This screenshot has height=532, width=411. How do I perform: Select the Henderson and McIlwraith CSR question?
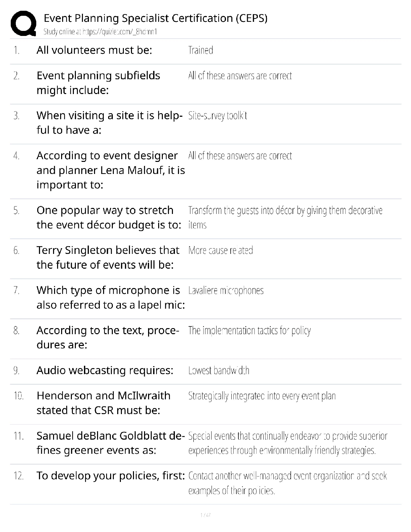(x=103, y=403)
